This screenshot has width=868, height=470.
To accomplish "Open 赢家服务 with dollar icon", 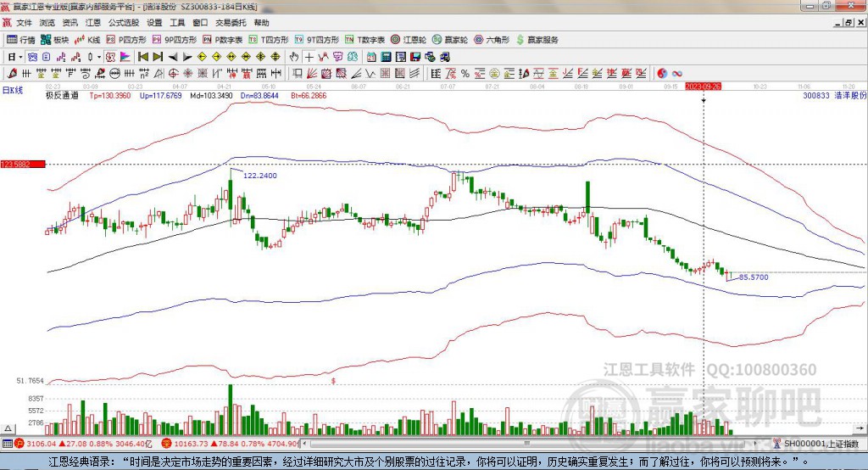I will coord(537,40).
